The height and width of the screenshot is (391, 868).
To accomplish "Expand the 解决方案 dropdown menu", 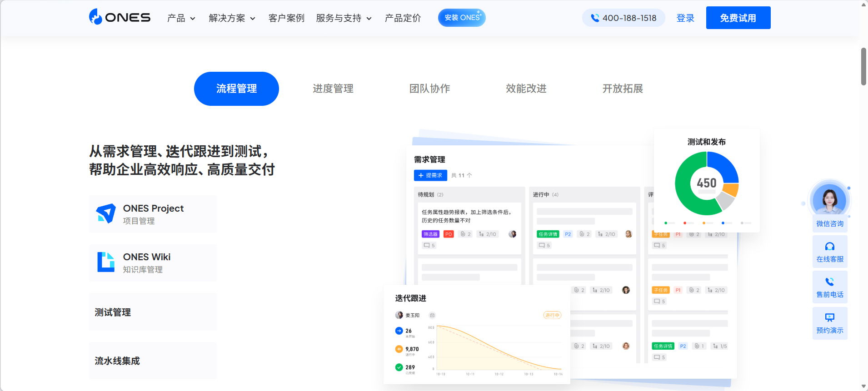I will (x=232, y=18).
